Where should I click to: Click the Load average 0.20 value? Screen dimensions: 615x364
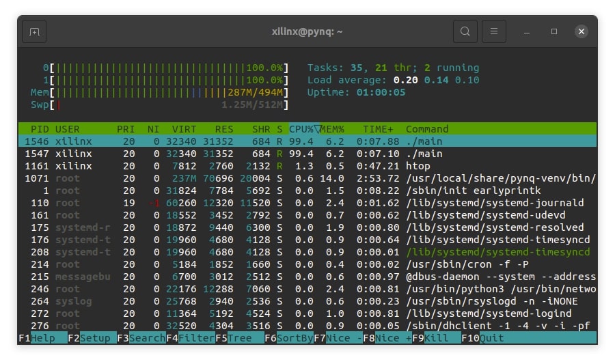point(405,81)
